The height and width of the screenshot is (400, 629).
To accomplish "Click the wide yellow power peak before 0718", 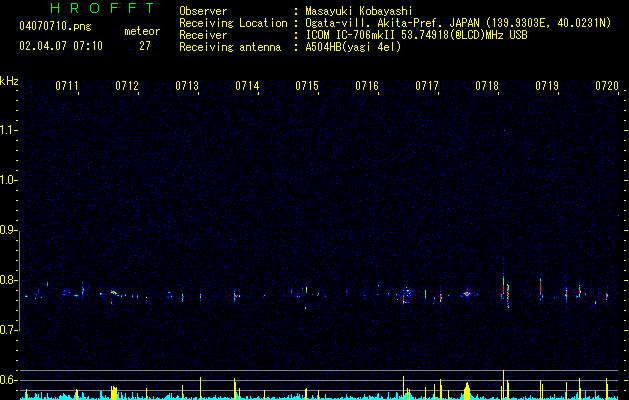I will pos(467,391).
